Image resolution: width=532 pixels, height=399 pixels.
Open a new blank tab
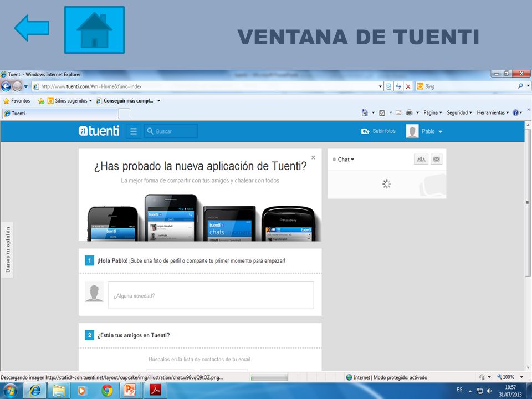pos(124,113)
